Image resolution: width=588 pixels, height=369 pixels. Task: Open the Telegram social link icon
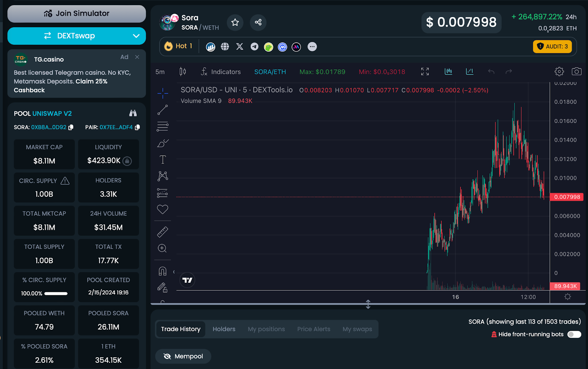[254, 47]
